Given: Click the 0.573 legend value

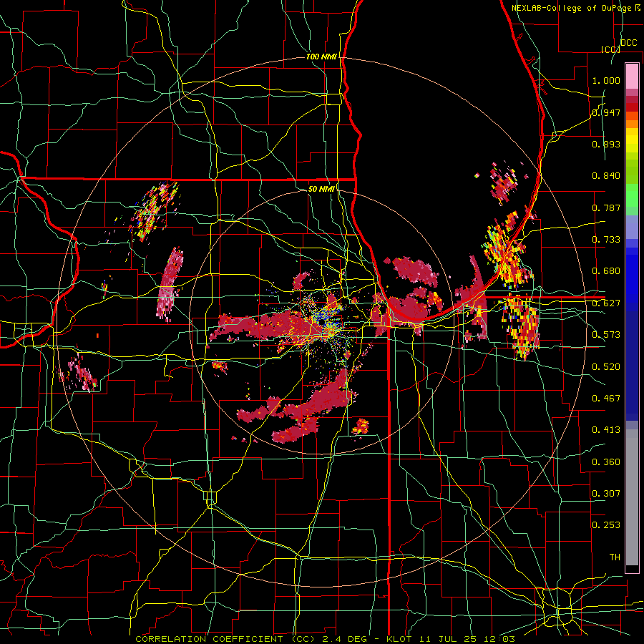Looking at the screenshot, I should pos(606,335).
